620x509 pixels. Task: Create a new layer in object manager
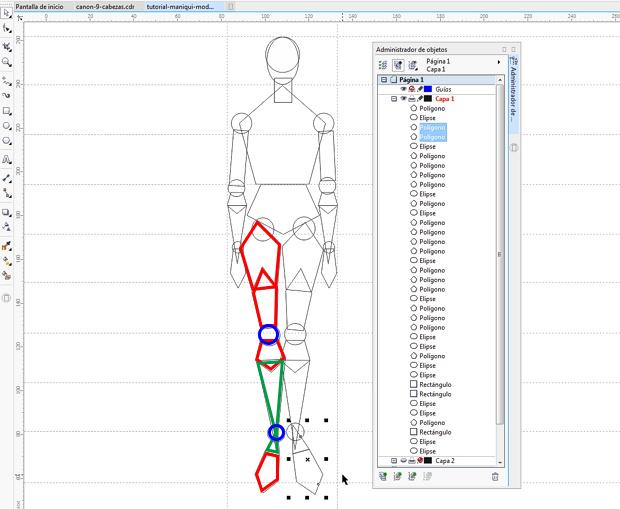[383, 477]
